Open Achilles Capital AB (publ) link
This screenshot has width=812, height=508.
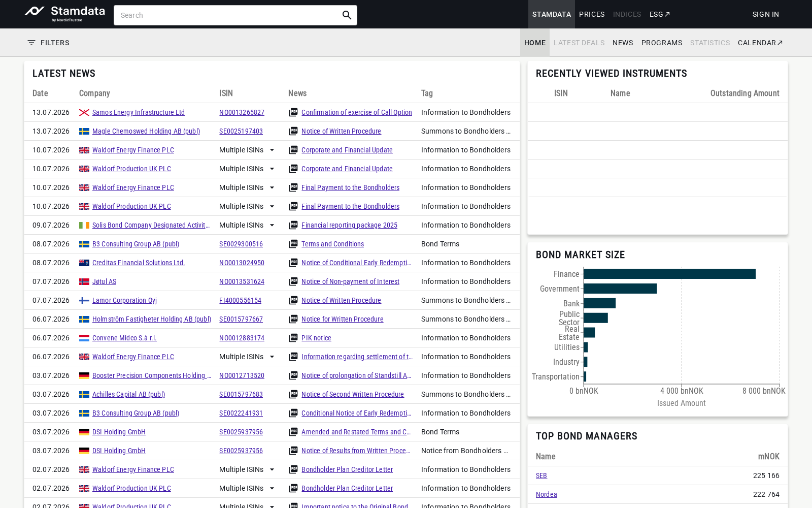point(128,394)
